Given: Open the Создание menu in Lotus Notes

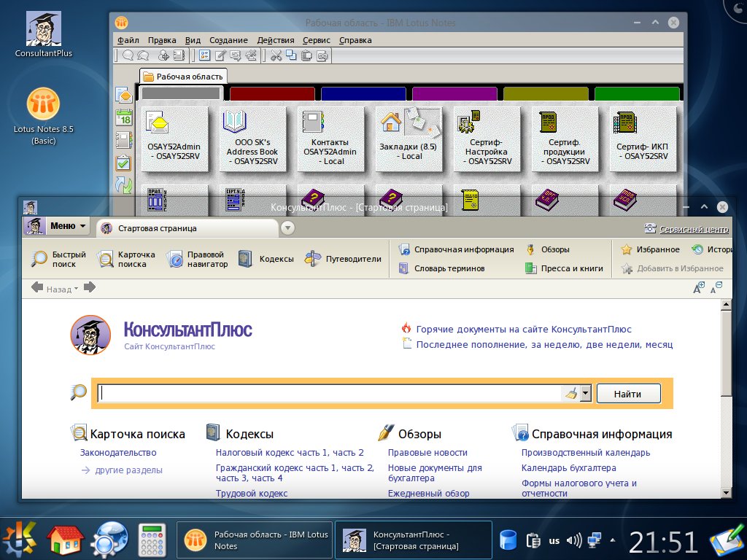Looking at the screenshot, I should (x=228, y=40).
